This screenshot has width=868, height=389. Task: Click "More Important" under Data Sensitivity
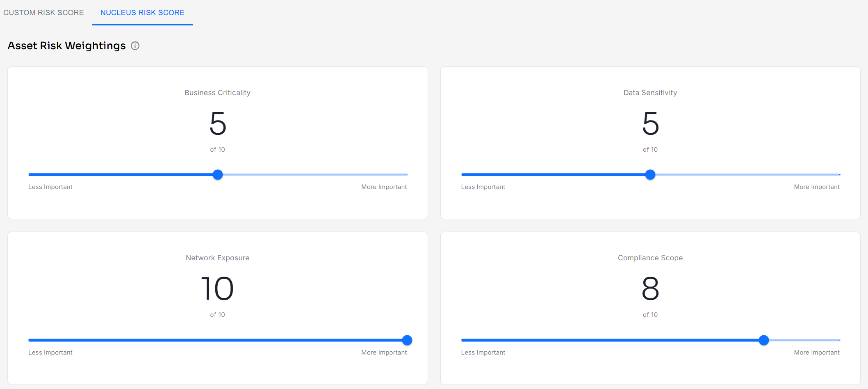point(816,187)
